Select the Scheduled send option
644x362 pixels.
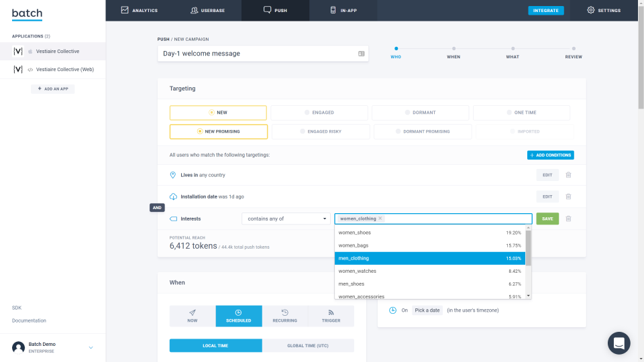point(239,316)
